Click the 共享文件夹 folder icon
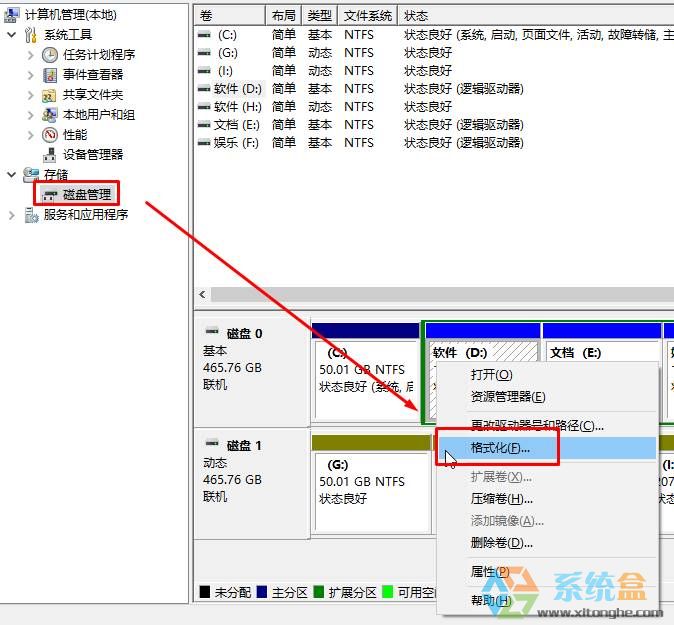The width and height of the screenshot is (674, 625). [49, 95]
